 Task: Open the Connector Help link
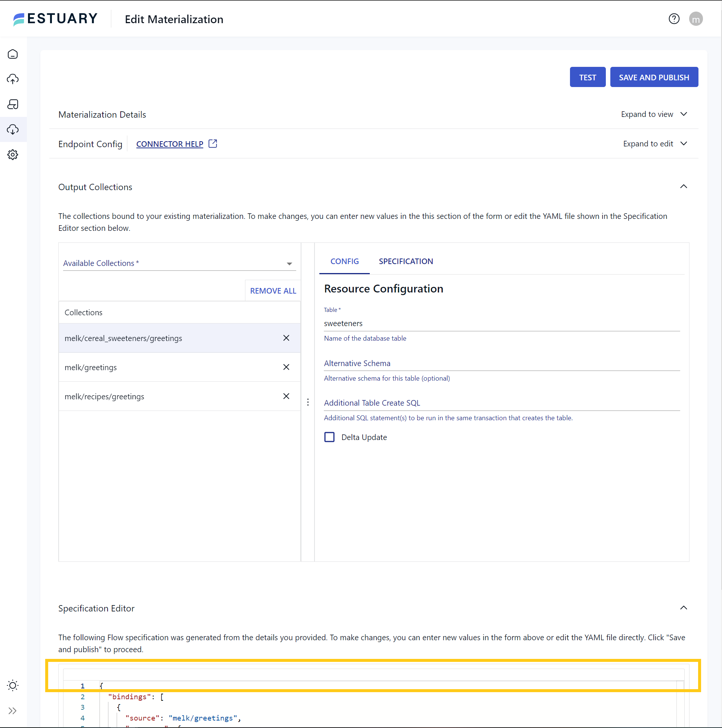[170, 144]
